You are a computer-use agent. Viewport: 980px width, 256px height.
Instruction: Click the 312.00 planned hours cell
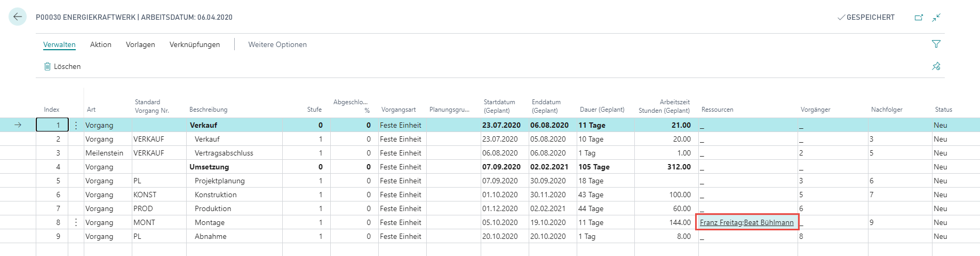click(x=666, y=167)
